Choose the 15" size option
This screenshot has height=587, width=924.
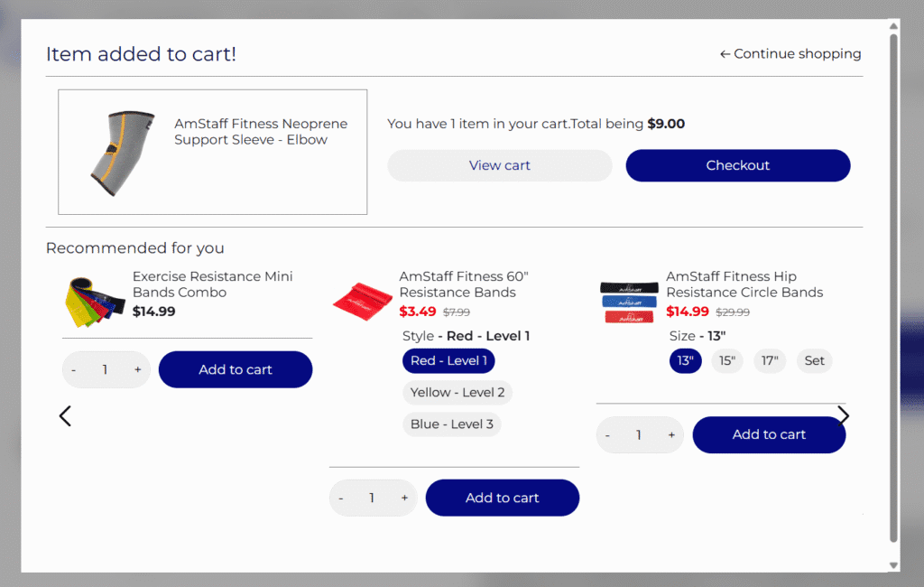[x=726, y=361]
